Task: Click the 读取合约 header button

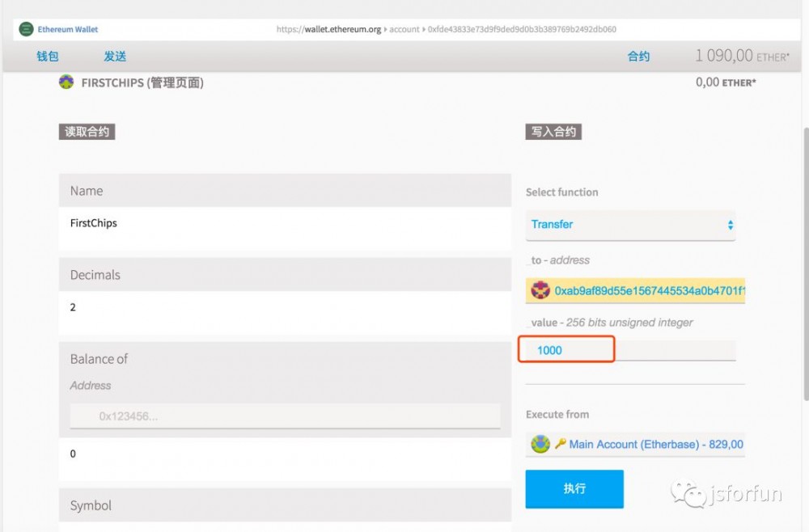Action: tap(87, 131)
